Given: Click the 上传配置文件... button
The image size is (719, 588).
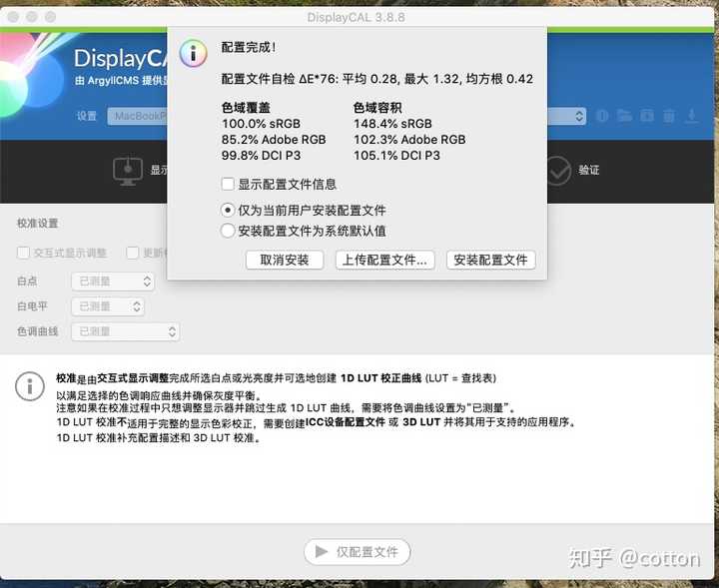Looking at the screenshot, I should [x=385, y=260].
